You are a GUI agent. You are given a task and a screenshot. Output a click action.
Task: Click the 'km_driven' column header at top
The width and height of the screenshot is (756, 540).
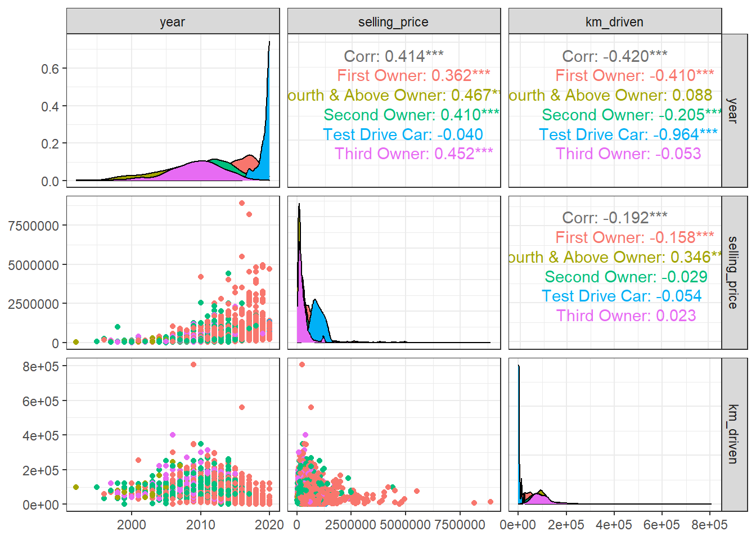click(x=615, y=22)
